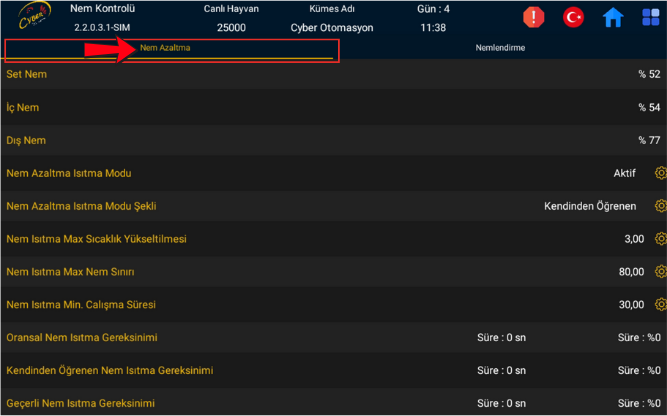667x416 pixels.
Task: Go to home screen via house icon
Action: 612,17
